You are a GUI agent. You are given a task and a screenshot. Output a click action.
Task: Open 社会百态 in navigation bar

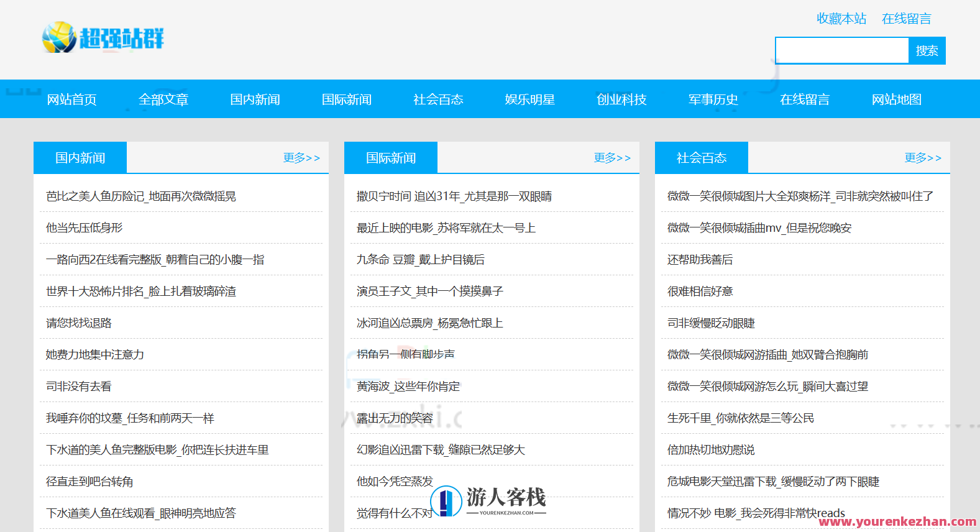coord(439,99)
